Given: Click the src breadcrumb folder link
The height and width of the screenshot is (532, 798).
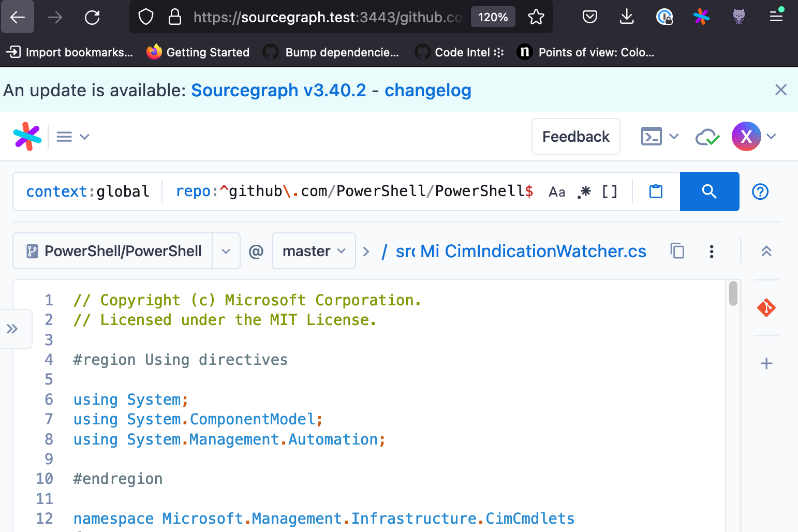Looking at the screenshot, I should [x=405, y=251].
